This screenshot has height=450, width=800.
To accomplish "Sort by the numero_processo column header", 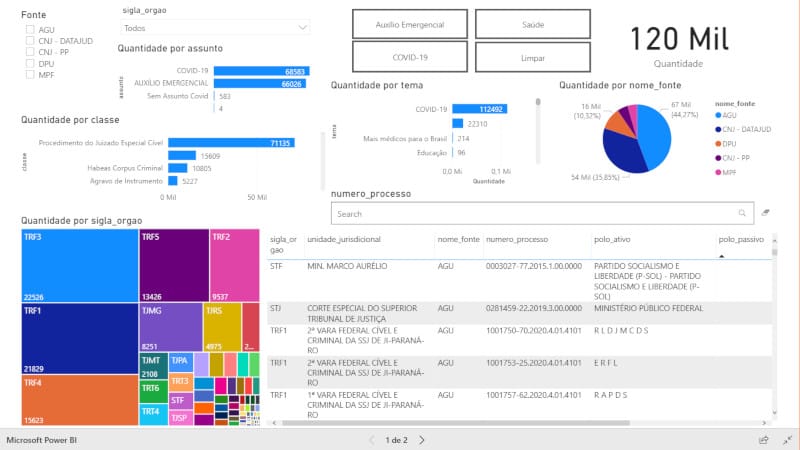I will point(518,240).
